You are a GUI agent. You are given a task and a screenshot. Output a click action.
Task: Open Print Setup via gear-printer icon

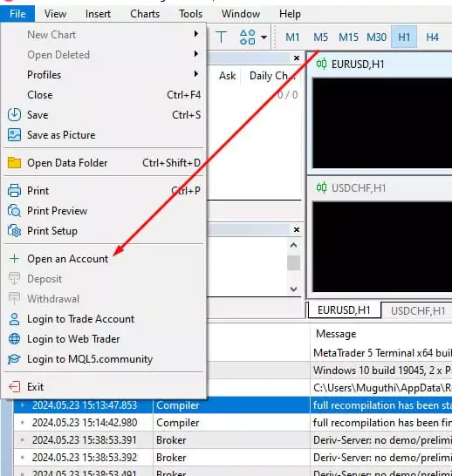(x=14, y=231)
